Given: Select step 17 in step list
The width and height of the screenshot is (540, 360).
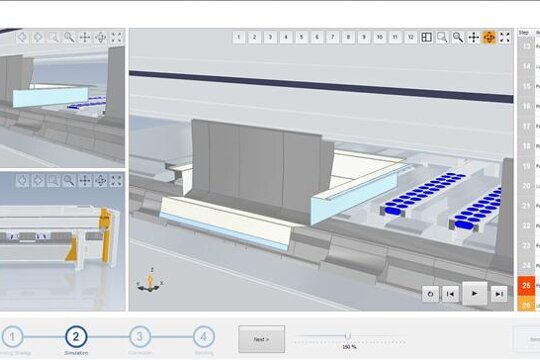Looking at the screenshot, I should pyautogui.click(x=527, y=126).
